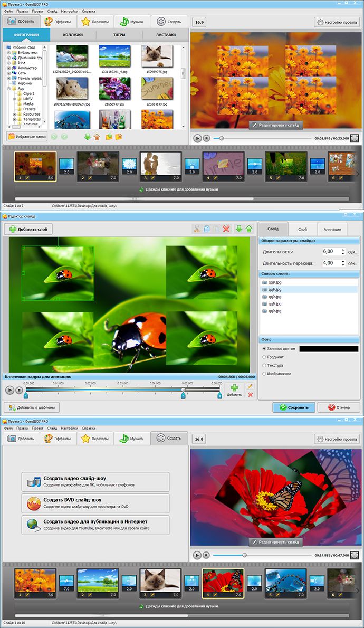Switch to the Анимация tab

(x=332, y=229)
